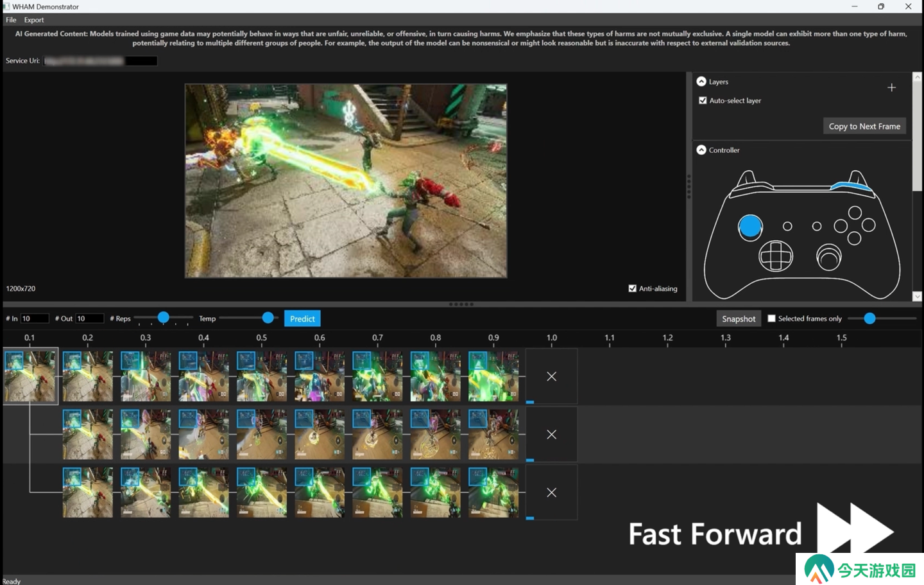Click the 0.5 timeline ruler mark
924x585 pixels.
(x=262, y=338)
